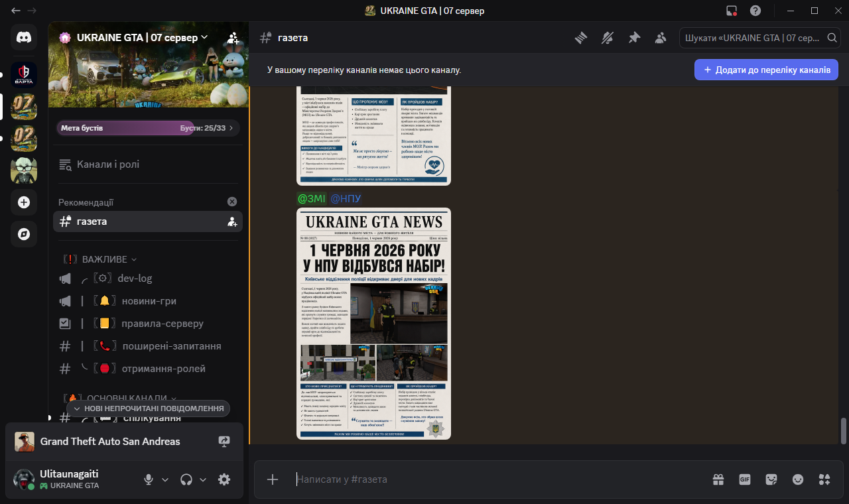Open отримання-ролей channel
This screenshot has height=504, width=849.
[147, 369]
